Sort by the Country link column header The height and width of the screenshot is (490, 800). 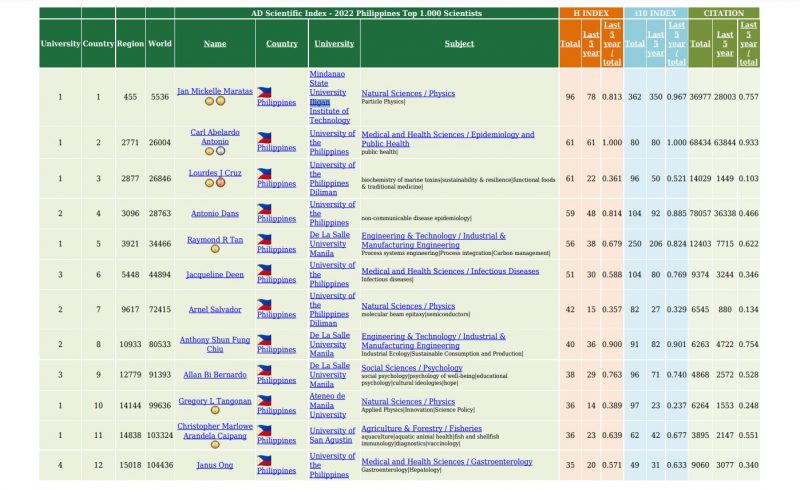point(282,44)
